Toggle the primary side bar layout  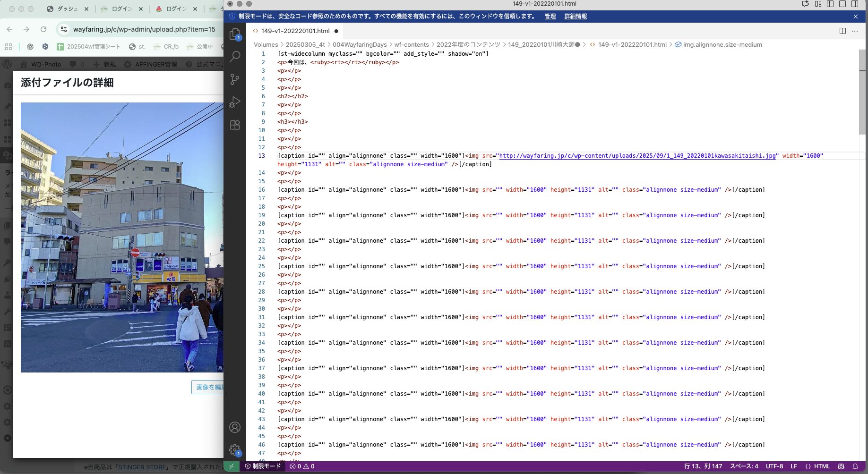coord(830,4)
